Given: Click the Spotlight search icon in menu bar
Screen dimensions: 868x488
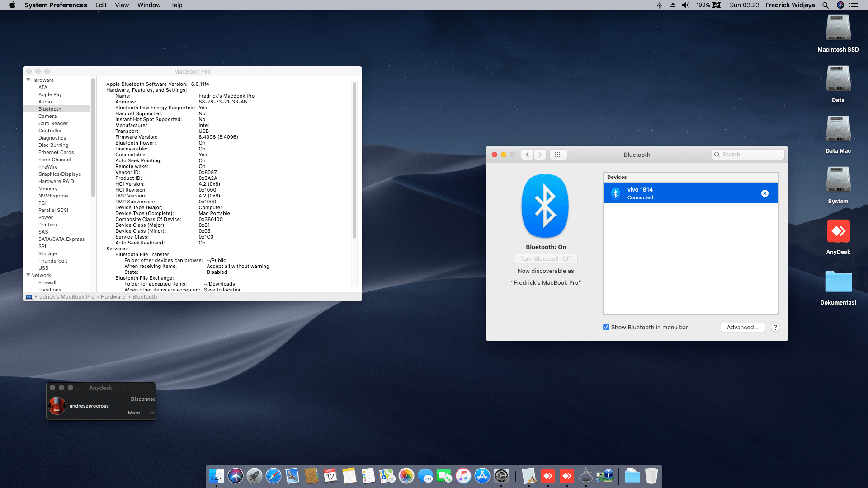Looking at the screenshot, I should 826,5.
